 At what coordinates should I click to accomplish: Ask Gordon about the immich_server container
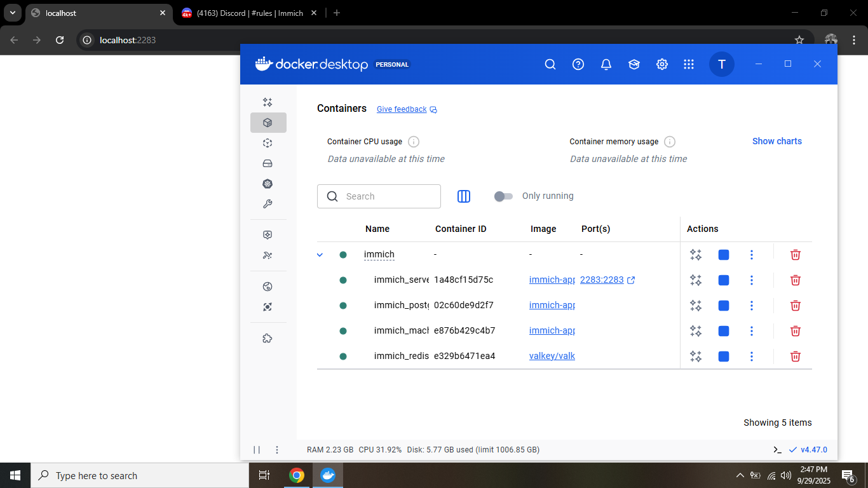pyautogui.click(x=696, y=280)
